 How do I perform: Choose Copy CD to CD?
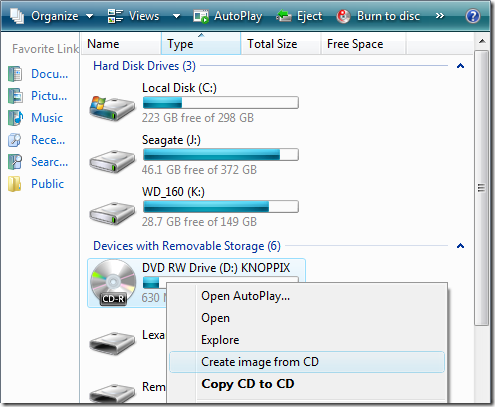[307, 384]
